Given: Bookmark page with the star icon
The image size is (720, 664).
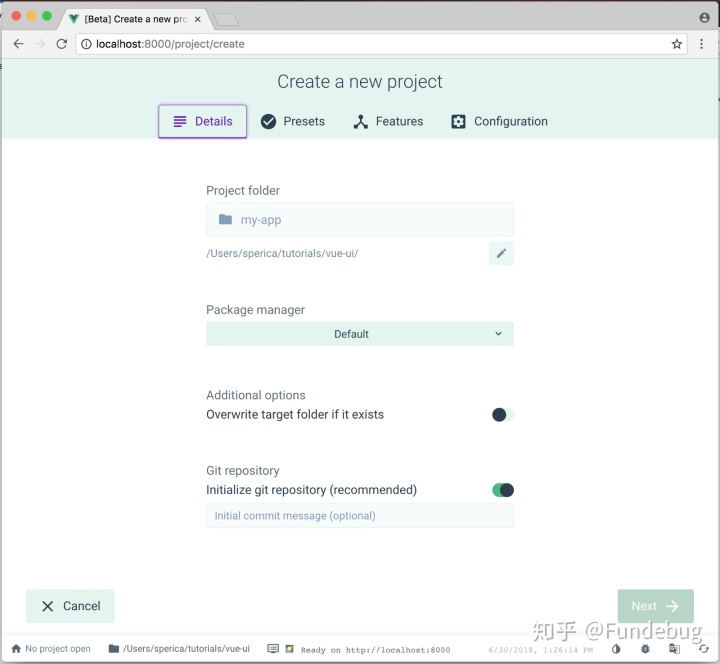Looking at the screenshot, I should tap(676, 44).
